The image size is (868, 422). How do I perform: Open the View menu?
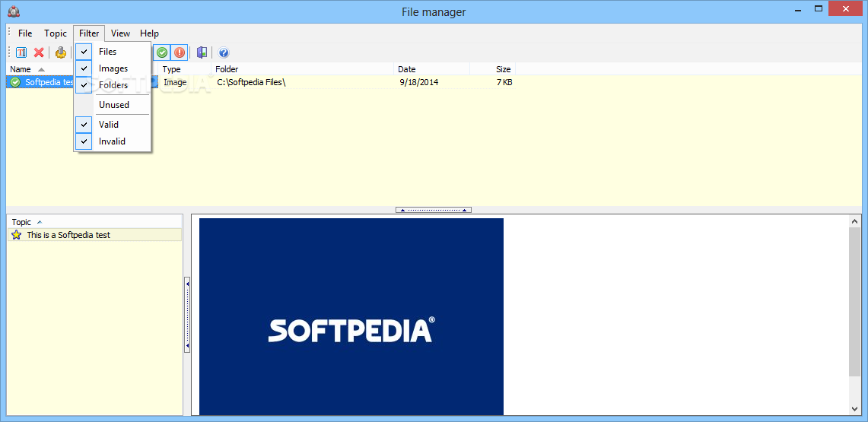pyautogui.click(x=120, y=33)
